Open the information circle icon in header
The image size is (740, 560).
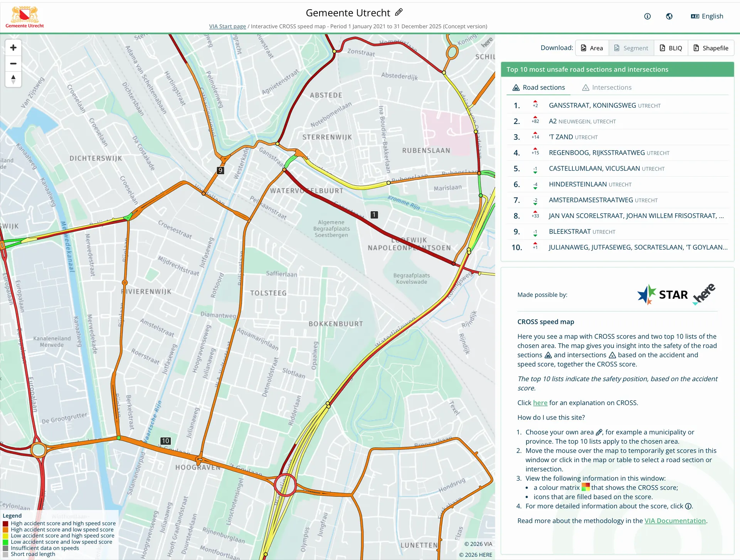click(647, 16)
